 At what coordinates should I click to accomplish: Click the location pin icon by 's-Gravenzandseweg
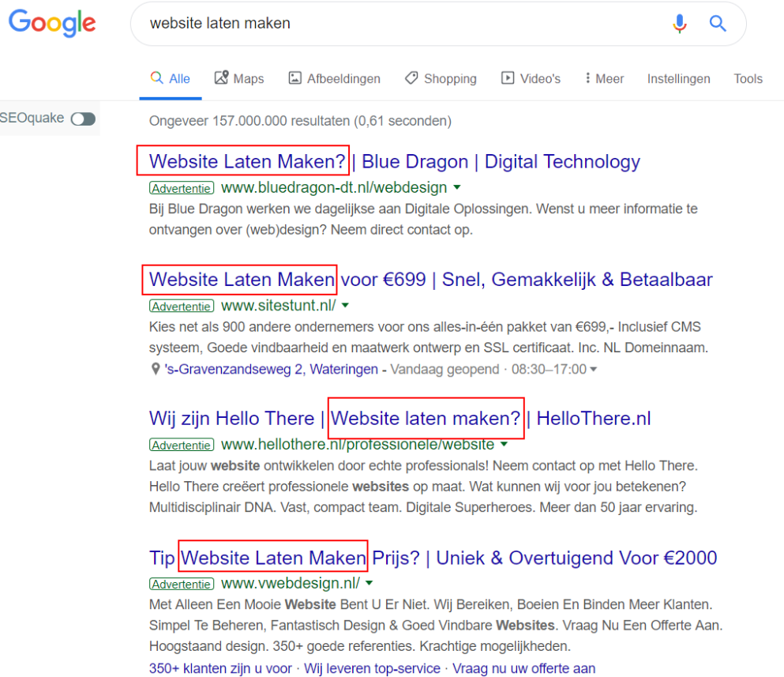click(156, 369)
